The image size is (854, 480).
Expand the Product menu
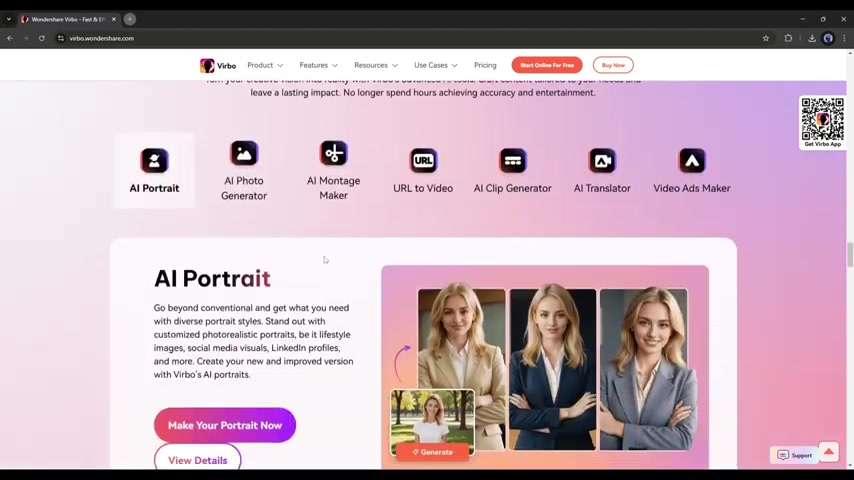tap(265, 65)
